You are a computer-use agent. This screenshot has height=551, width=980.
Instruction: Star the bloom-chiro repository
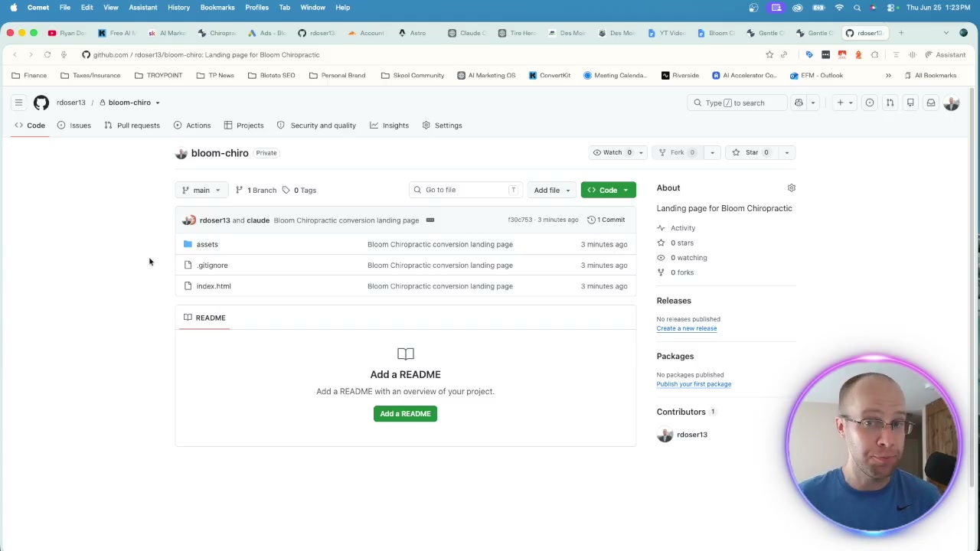pyautogui.click(x=751, y=152)
